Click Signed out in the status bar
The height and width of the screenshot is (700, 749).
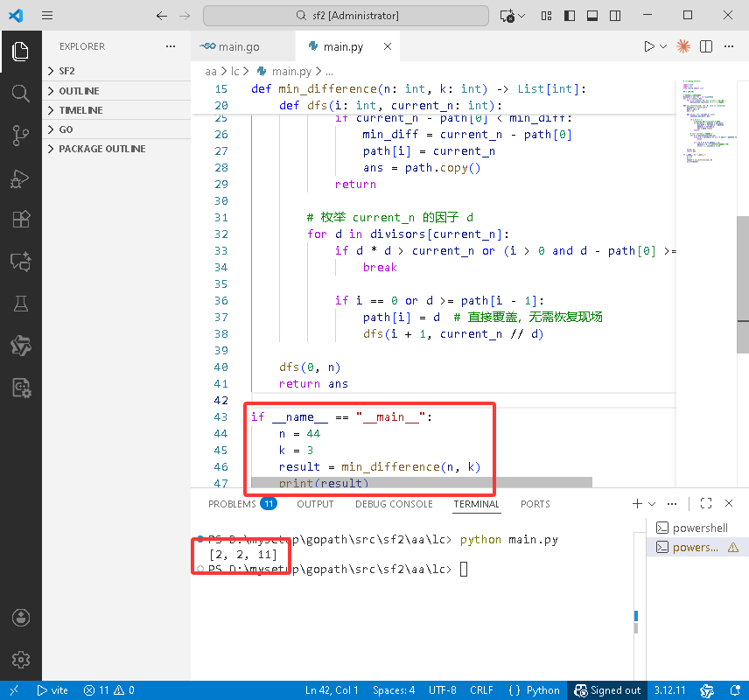point(607,690)
